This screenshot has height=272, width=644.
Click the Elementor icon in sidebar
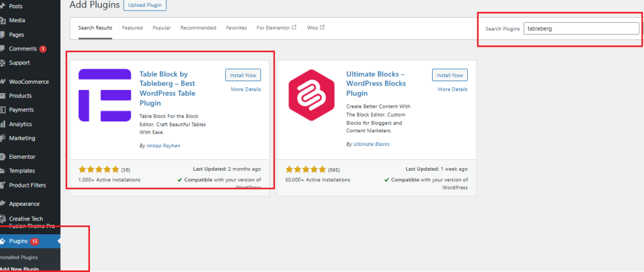[2, 157]
